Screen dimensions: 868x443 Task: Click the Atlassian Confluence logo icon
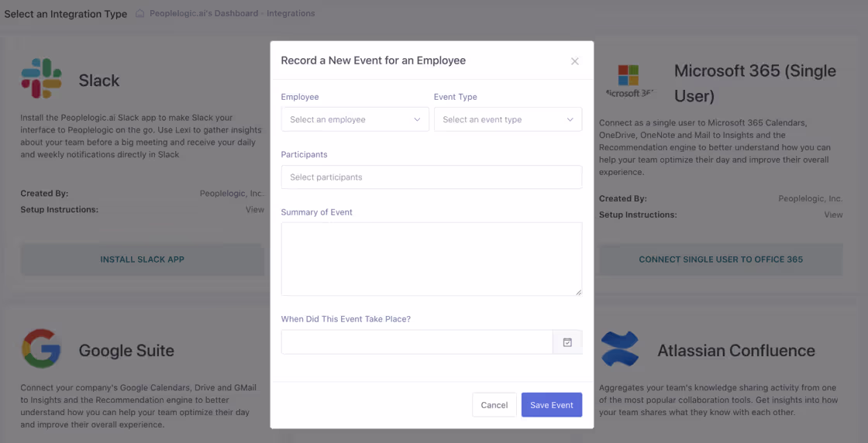pos(620,349)
